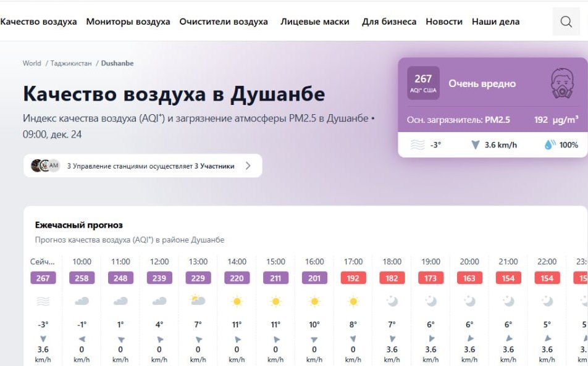The height and width of the screenshot is (366, 588).
Task: Click the face mask icon in AQI card
Action: [x=561, y=84]
